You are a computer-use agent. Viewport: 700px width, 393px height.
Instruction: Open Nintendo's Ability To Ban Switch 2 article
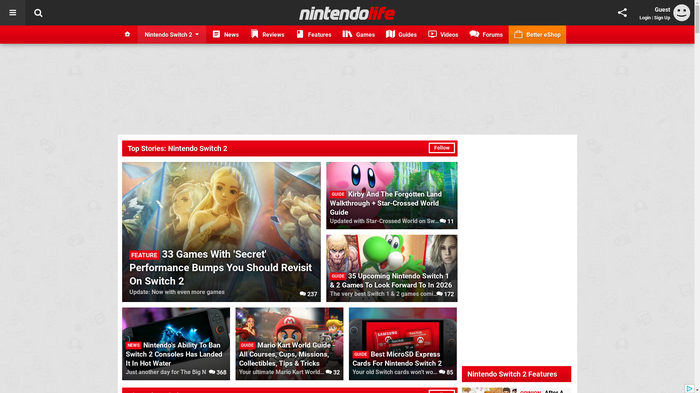click(x=174, y=354)
